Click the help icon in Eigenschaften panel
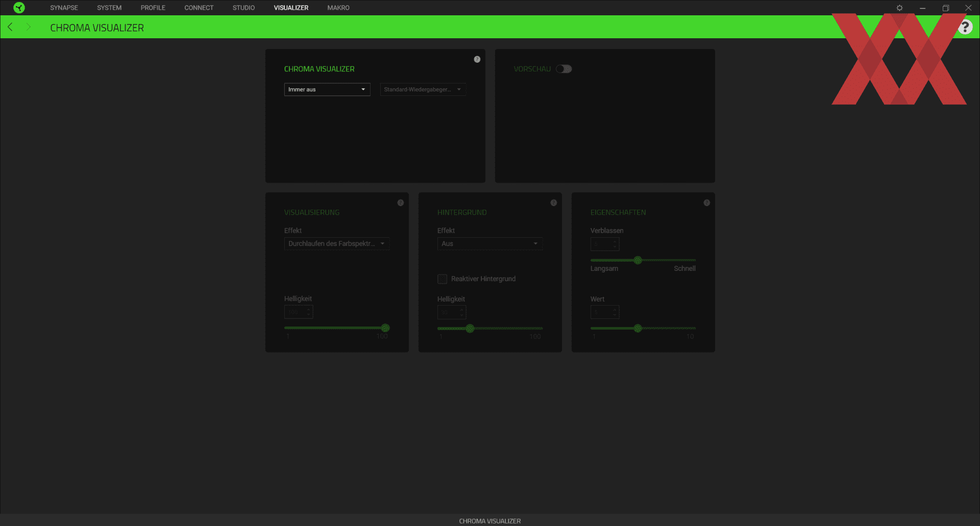 (707, 203)
